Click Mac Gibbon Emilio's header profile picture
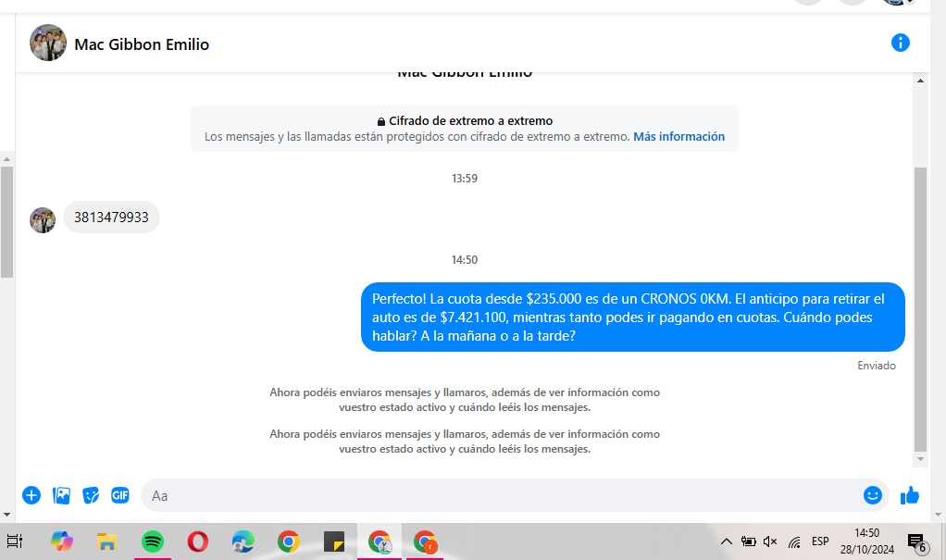This screenshot has width=946, height=560. [x=48, y=43]
